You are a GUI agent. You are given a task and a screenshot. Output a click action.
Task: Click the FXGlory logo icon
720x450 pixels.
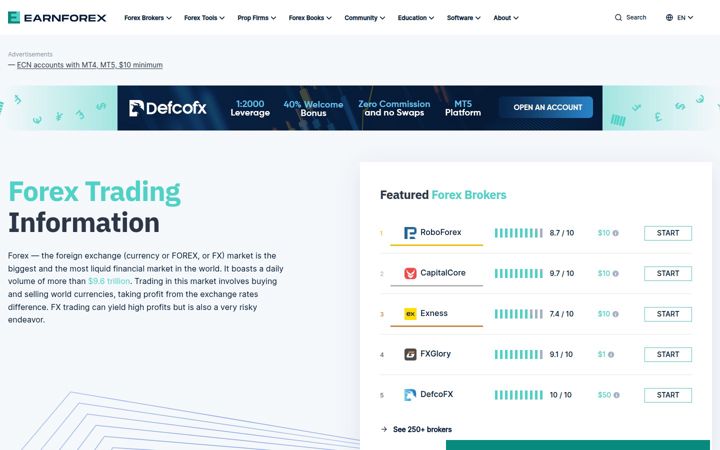point(410,354)
